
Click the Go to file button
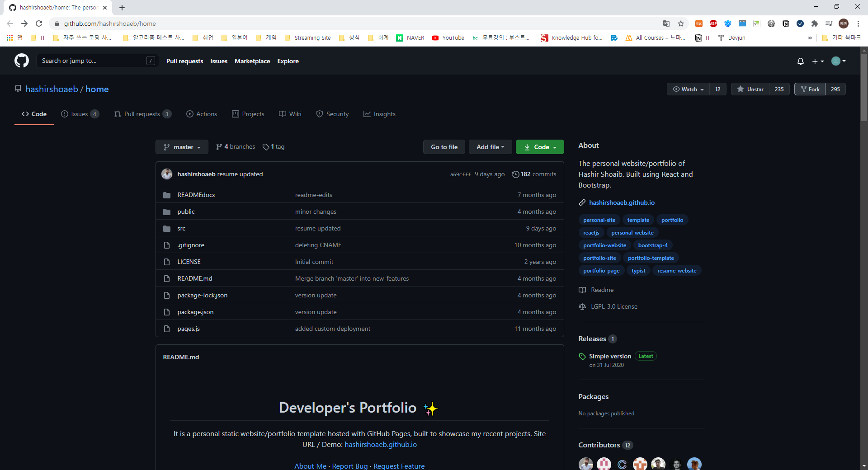[x=444, y=147]
